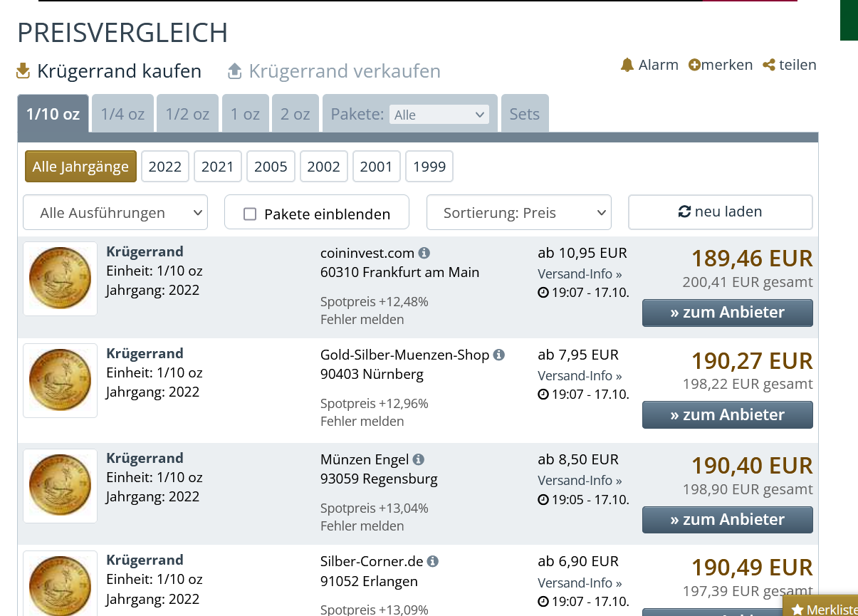Viewport: 858px width, 616px height.
Task: Click info icon beside Gold-Silber-Muenzen-Shop
Action: point(499,355)
